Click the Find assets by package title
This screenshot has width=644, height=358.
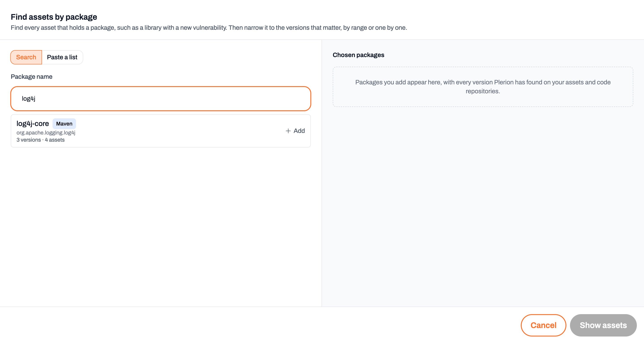(x=54, y=17)
